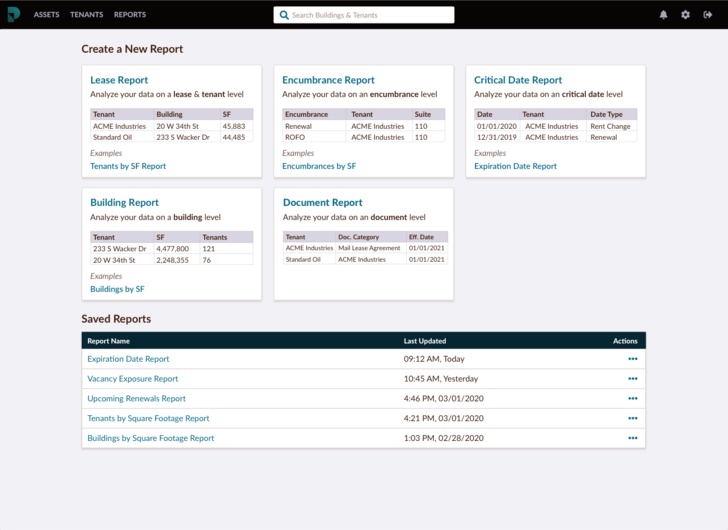This screenshot has width=728, height=530.
Task: Open the Encumbrances by SF example
Action: [319, 166]
